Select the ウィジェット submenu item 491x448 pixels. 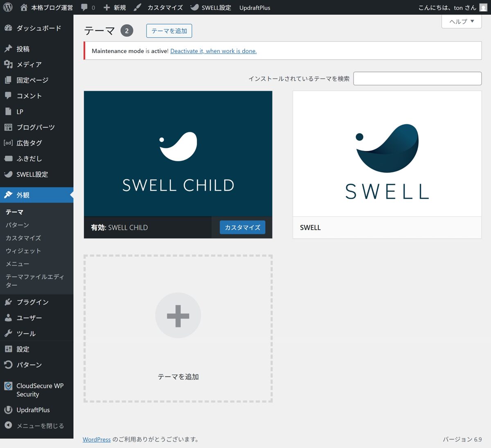click(x=23, y=251)
